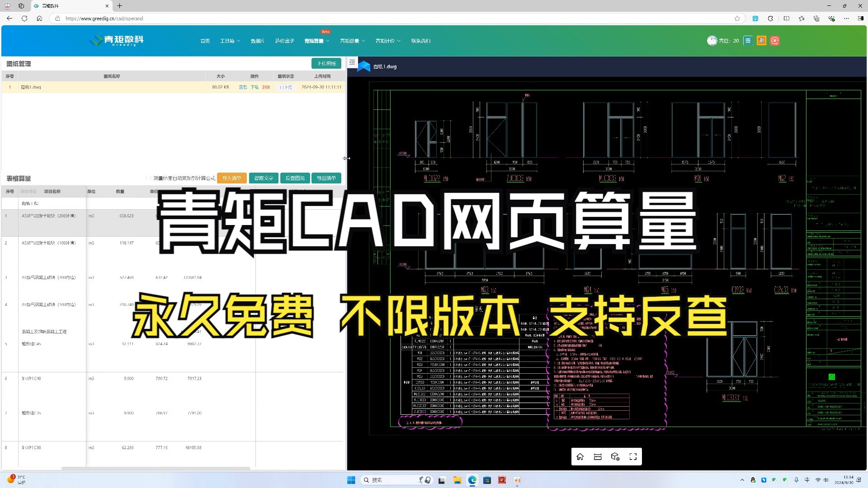Click the home view icon in CAD viewer toolbar
Image resolution: width=868 pixels, height=488 pixels.
[x=580, y=457]
